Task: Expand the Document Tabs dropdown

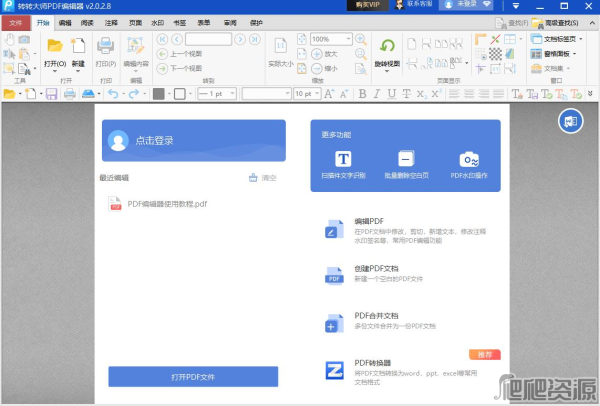Action: pos(581,39)
